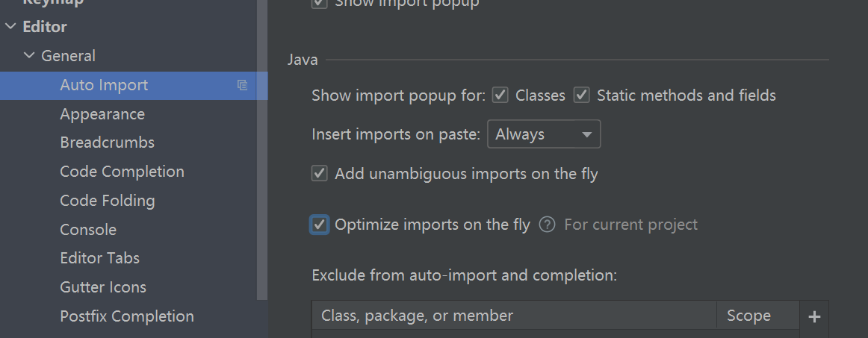Click the copy icon beside Auto Import
The image size is (868, 338).
[242, 85]
